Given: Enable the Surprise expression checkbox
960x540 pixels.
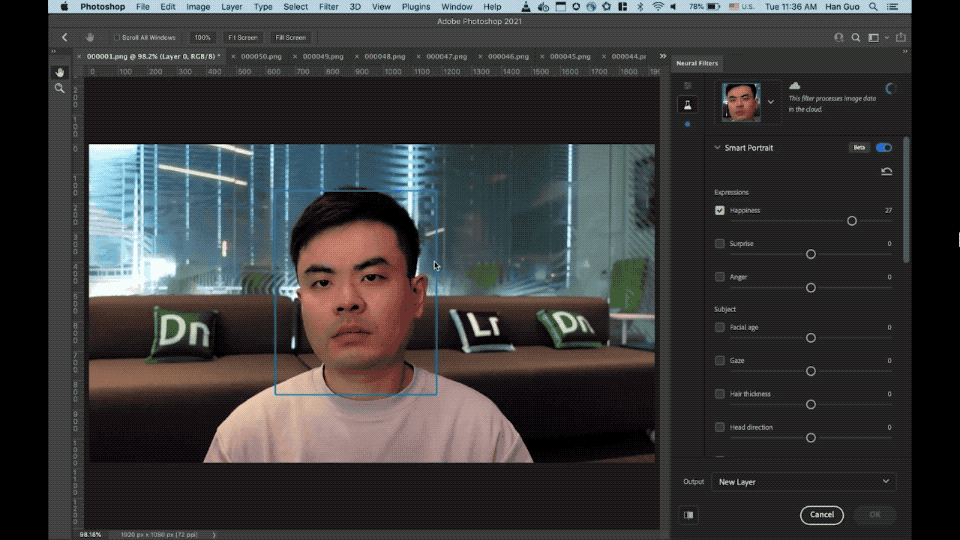Looking at the screenshot, I should [720, 244].
